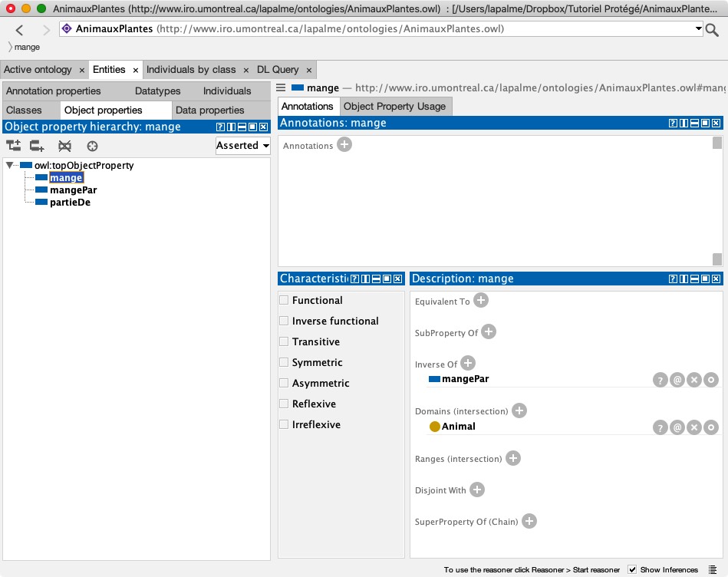Open the Asserted hierarchy dropdown
This screenshot has height=577, width=728.
[242, 145]
